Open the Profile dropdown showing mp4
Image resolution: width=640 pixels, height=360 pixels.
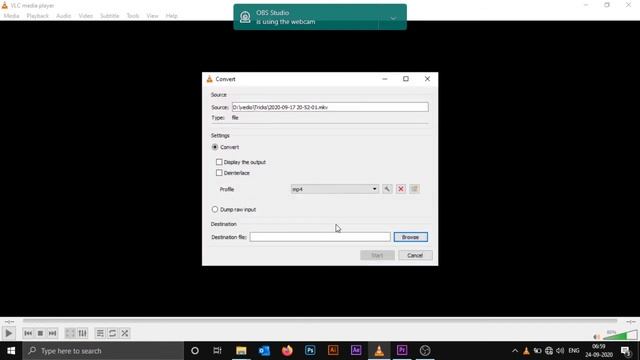(334, 189)
